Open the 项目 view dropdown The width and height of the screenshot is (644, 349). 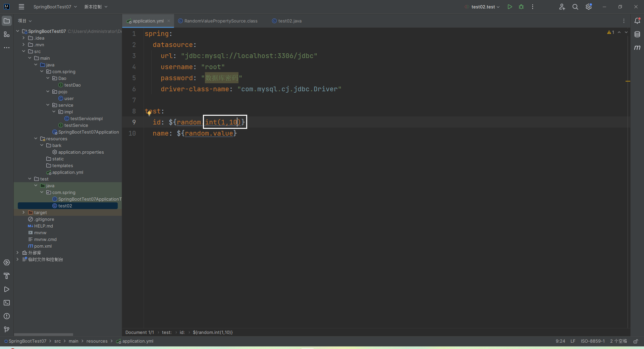click(25, 21)
